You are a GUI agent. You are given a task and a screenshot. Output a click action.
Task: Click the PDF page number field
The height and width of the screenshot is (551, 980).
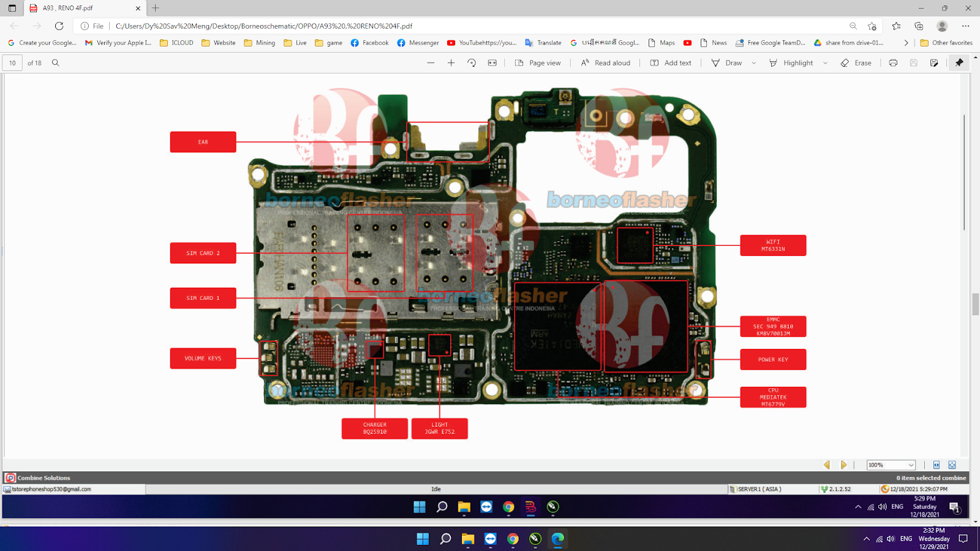coord(12,63)
